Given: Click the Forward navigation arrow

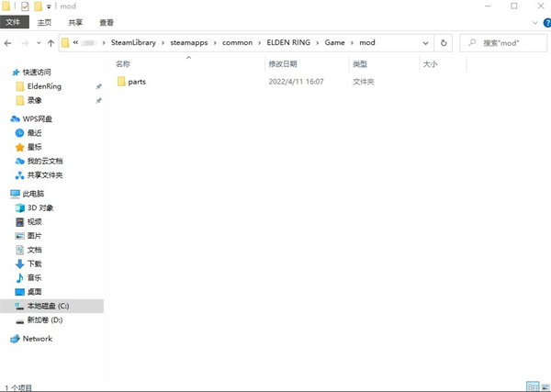Looking at the screenshot, I should (x=25, y=43).
